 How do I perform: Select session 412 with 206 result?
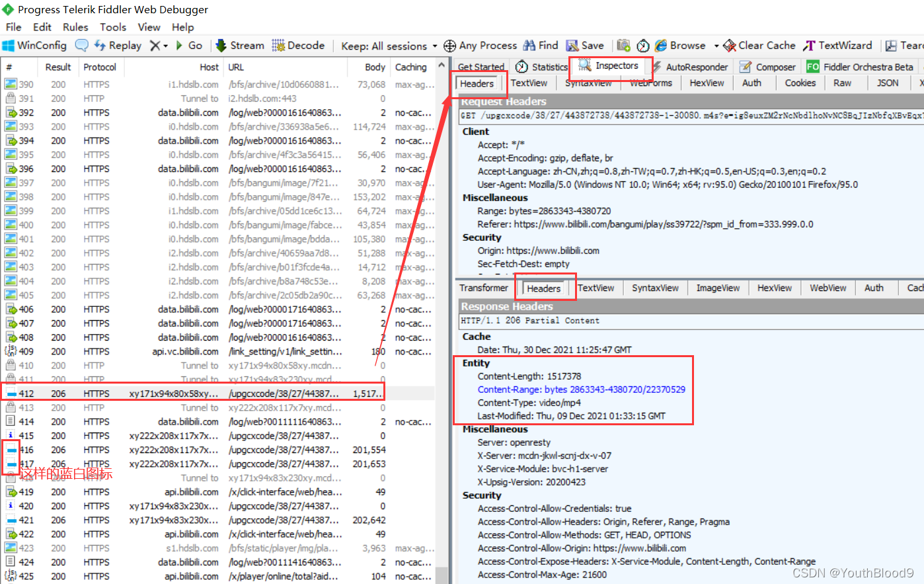[218, 394]
